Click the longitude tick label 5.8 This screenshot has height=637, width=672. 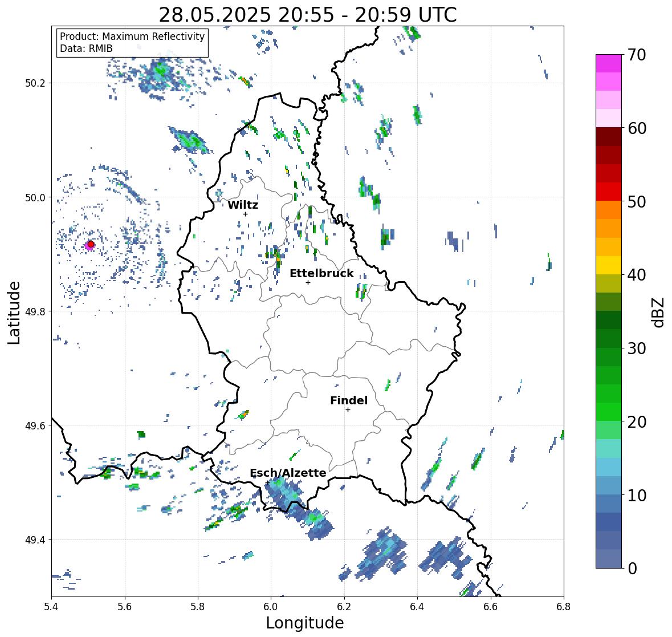point(198,607)
